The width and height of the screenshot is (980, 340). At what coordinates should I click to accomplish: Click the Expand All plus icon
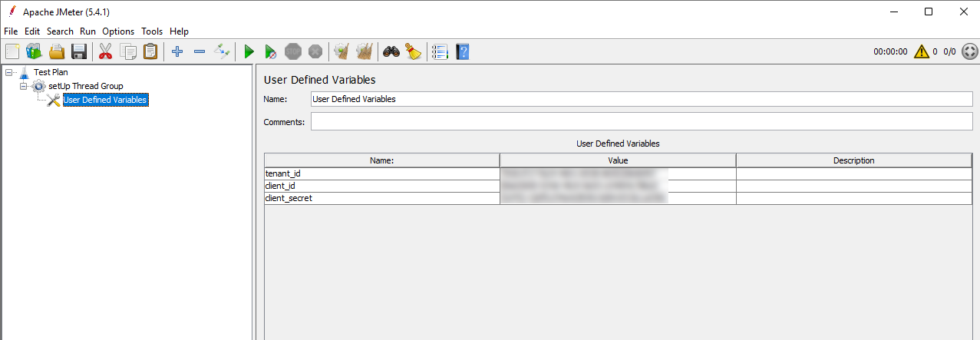pos(177,51)
